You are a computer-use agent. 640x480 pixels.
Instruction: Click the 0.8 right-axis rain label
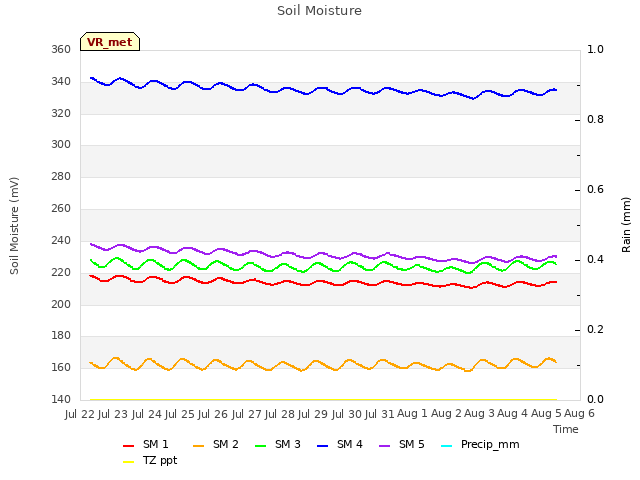(x=595, y=120)
